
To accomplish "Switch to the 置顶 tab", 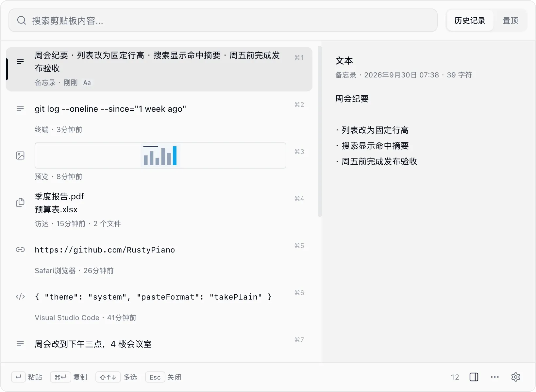I will pos(510,21).
